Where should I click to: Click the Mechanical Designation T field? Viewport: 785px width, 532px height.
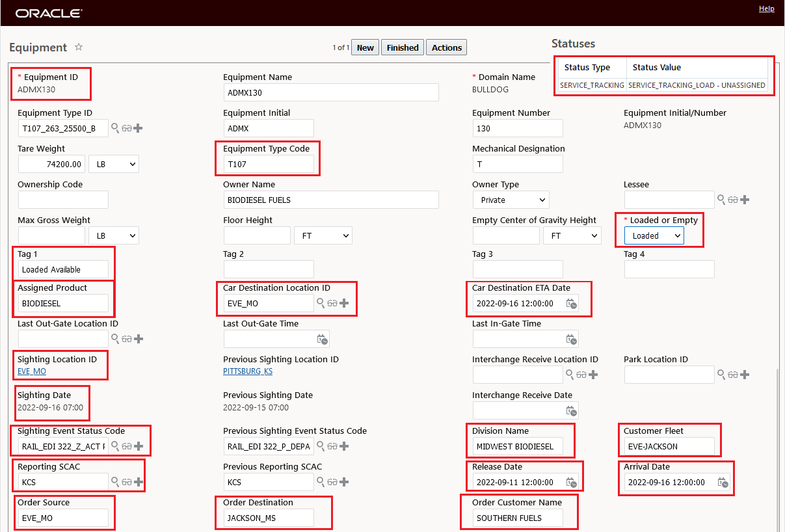click(518, 164)
